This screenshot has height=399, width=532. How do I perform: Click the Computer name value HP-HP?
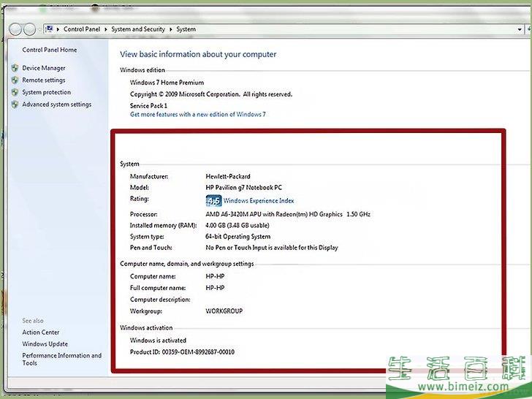click(x=215, y=276)
